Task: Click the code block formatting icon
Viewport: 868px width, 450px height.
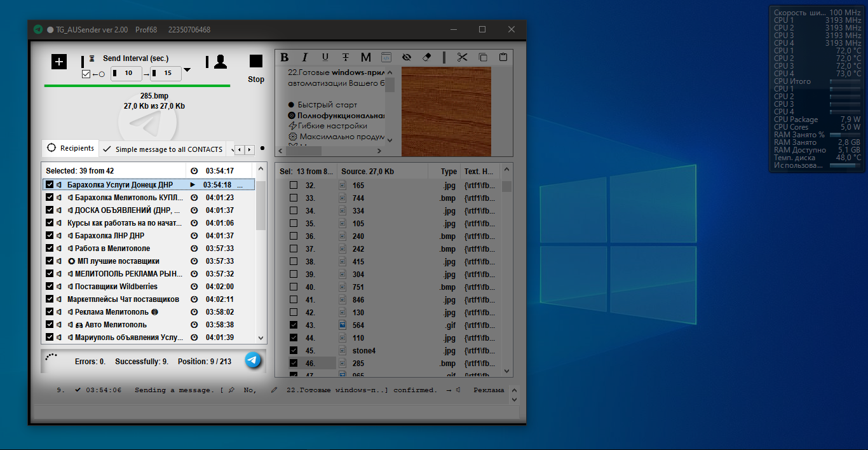Action: pyautogui.click(x=386, y=57)
